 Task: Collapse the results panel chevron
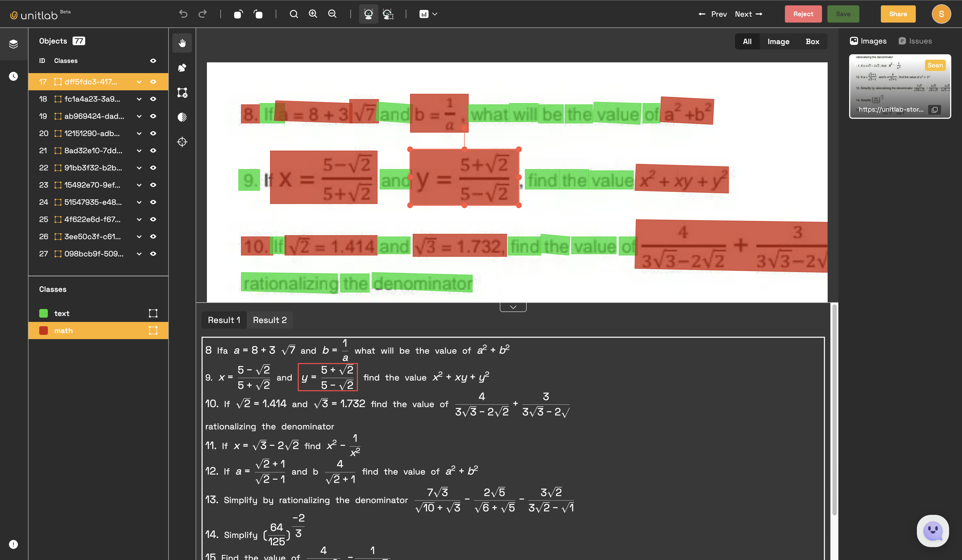click(x=513, y=307)
